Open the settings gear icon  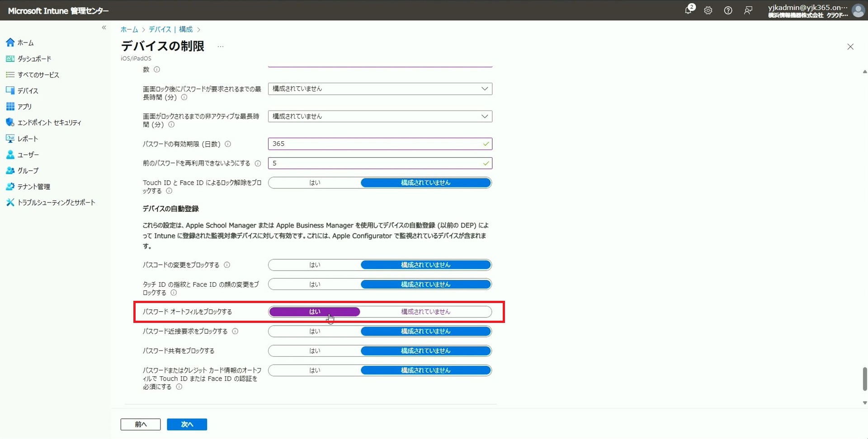pyautogui.click(x=708, y=10)
